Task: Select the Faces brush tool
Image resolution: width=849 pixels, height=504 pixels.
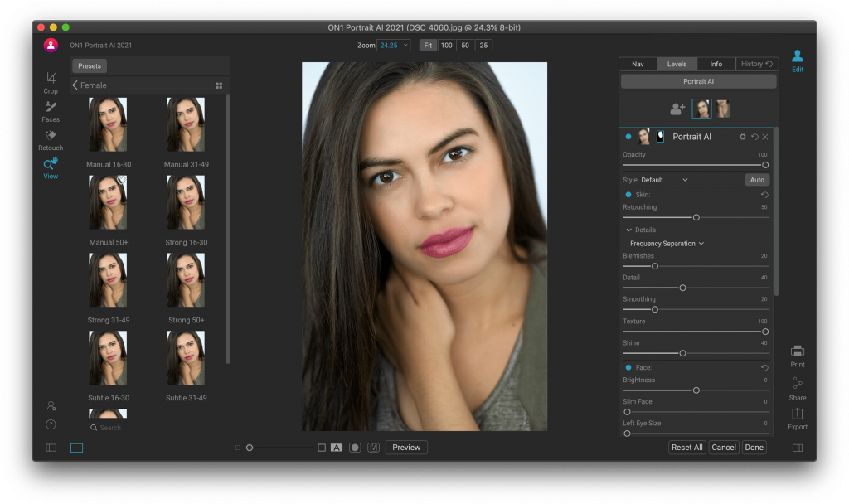Action: 51,107
